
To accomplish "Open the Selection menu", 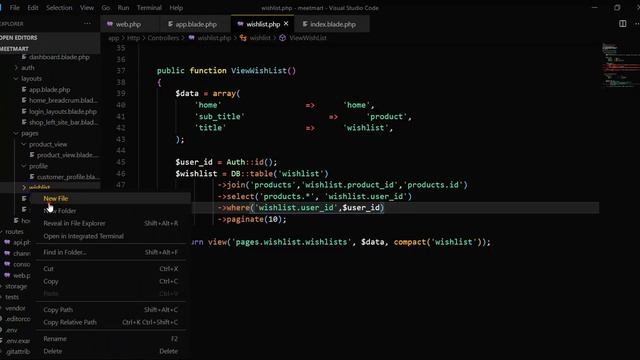I will (x=59, y=8).
